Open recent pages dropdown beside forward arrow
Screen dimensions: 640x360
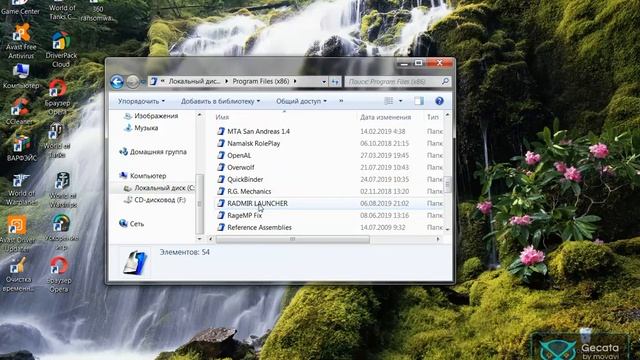[x=143, y=82]
